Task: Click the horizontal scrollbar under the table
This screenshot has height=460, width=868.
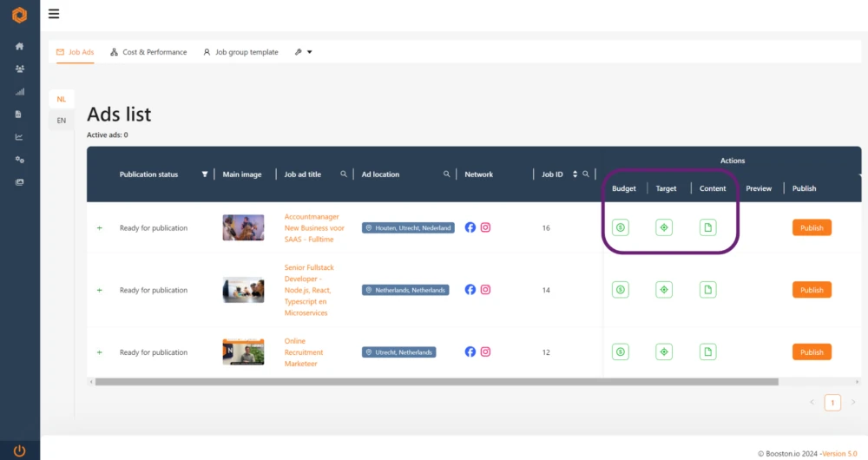Action: point(434,382)
